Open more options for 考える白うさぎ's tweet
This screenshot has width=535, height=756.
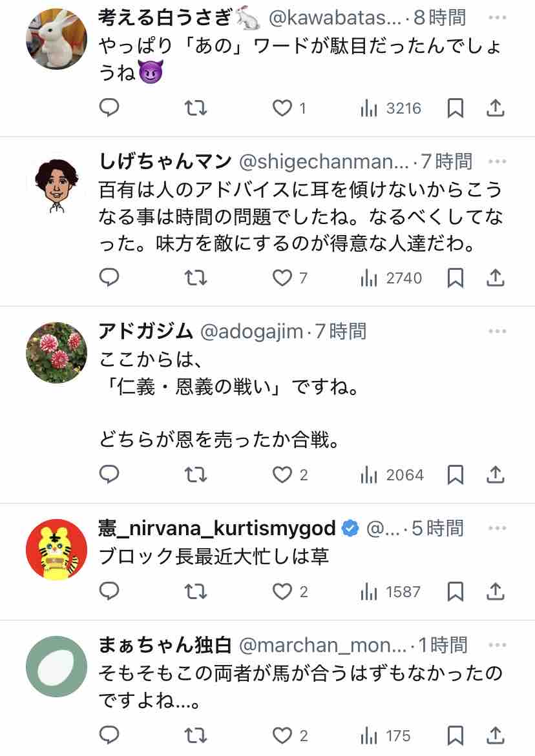[x=497, y=18]
